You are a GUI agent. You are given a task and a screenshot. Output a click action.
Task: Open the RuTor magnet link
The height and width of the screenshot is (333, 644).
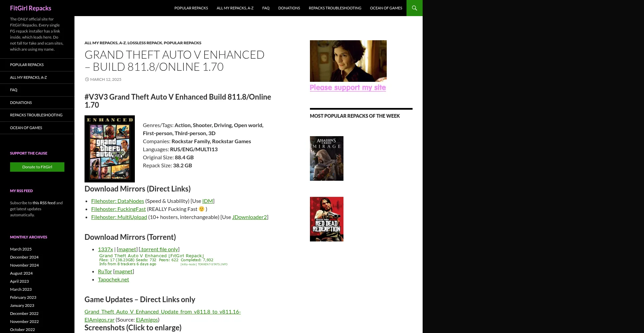click(x=123, y=271)
